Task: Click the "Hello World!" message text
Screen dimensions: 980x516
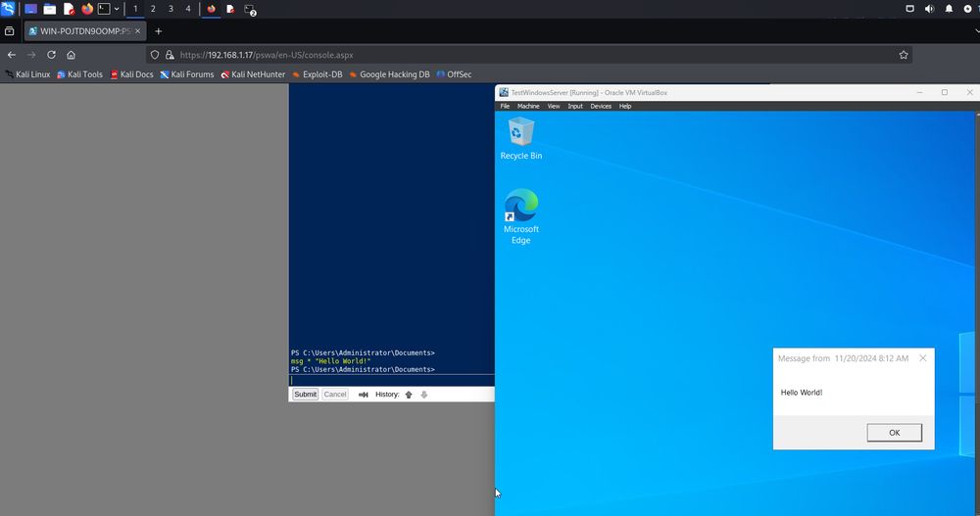Action: [x=802, y=393]
